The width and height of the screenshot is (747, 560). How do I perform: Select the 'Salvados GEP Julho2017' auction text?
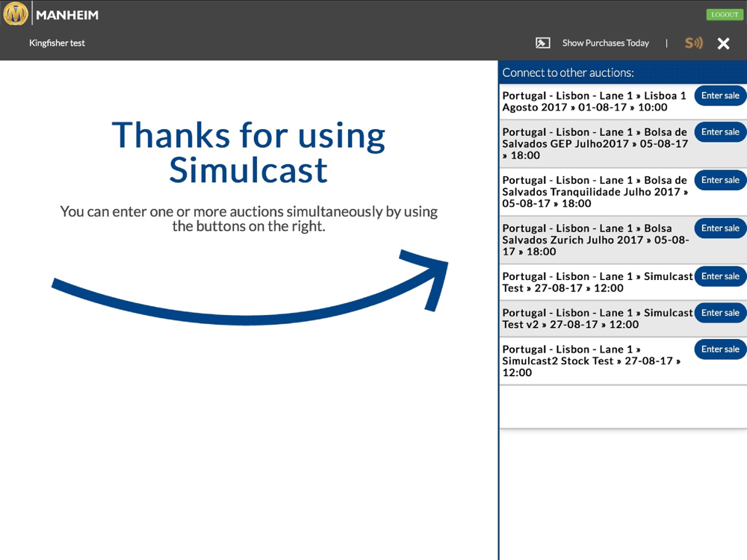coord(595,144)
